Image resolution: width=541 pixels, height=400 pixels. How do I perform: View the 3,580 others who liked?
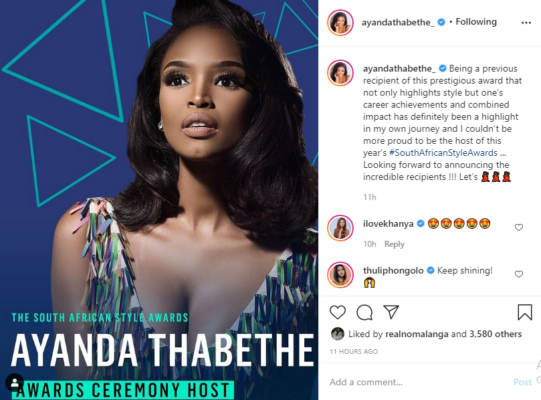point(495,334)
